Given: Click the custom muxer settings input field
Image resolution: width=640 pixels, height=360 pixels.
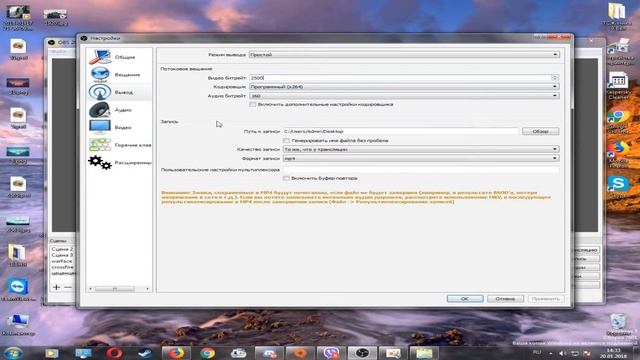Looking at the screenshot, I should (x=421, y=169).
